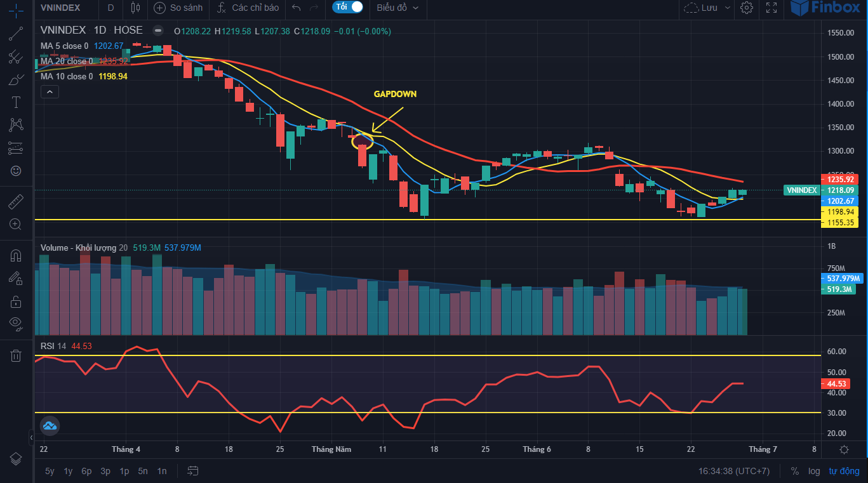Select the 1y time range
The width and height of the screenshot is (868, 483).
68,471
